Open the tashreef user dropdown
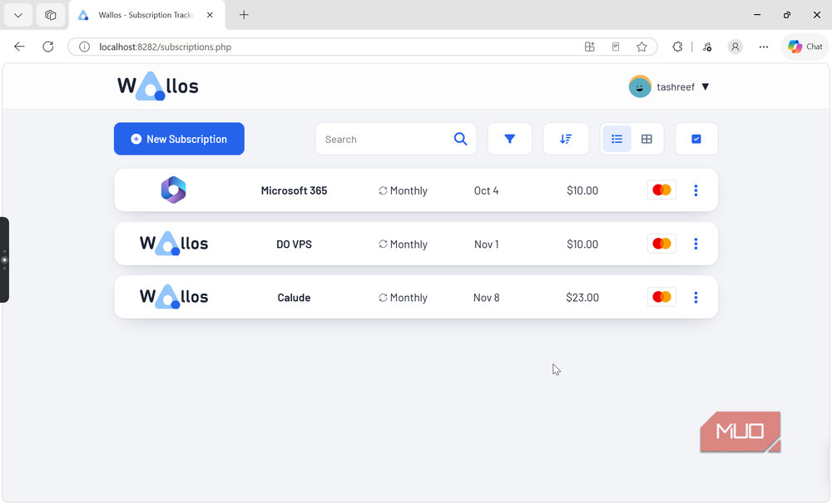 669,87
